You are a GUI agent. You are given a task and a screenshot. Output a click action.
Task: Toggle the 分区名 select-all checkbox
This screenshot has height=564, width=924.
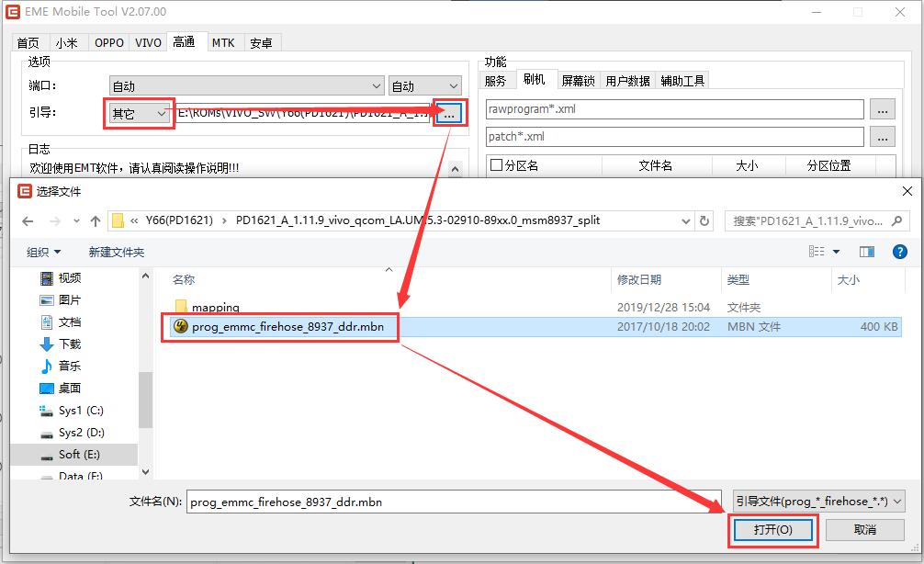click(497, 166)
